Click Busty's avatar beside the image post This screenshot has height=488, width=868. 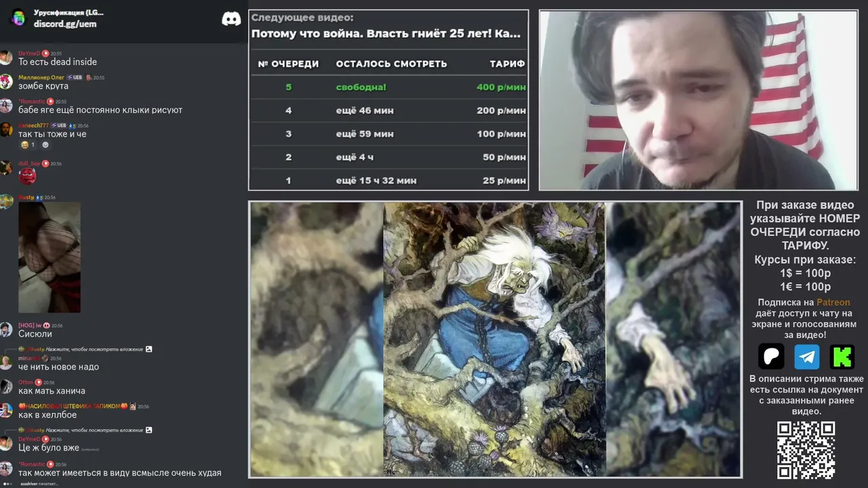(x=5, y=201)
